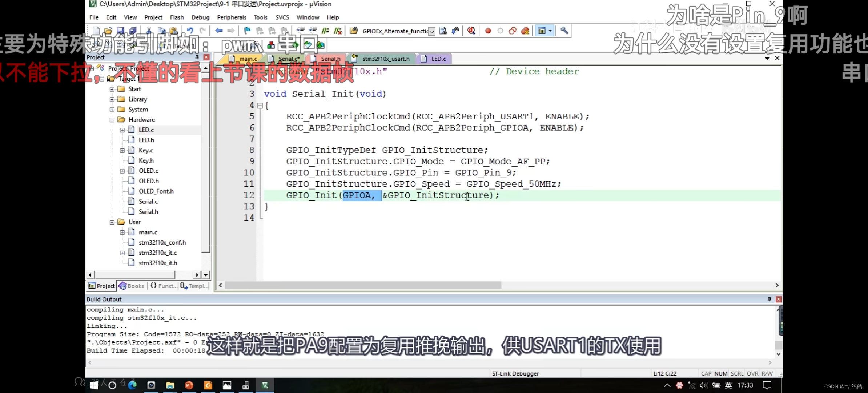Screen dimensions: 868x393
Task: Insert a breakpoint with the red dot icon
Action: pos(488,31)
